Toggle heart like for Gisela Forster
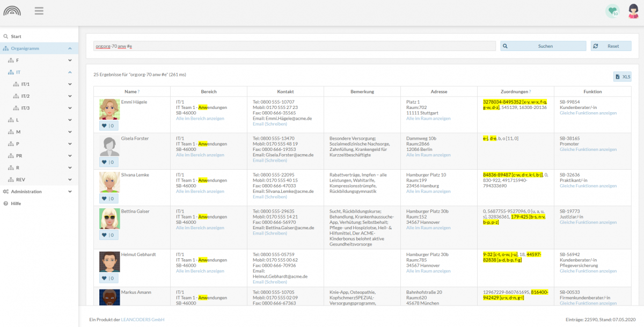Image resolution: width=644 pixels, height=327 pixels. pos(109,162)
